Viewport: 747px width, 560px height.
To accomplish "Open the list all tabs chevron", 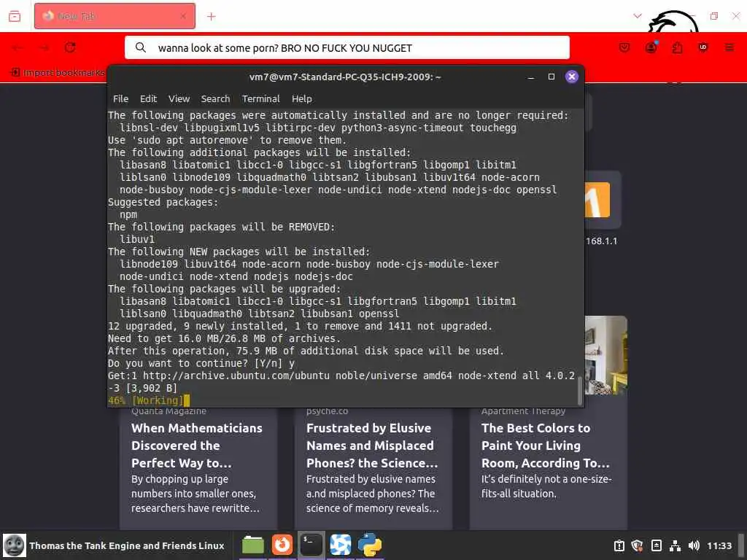I will pyautogui.click(x=637, y=16).
